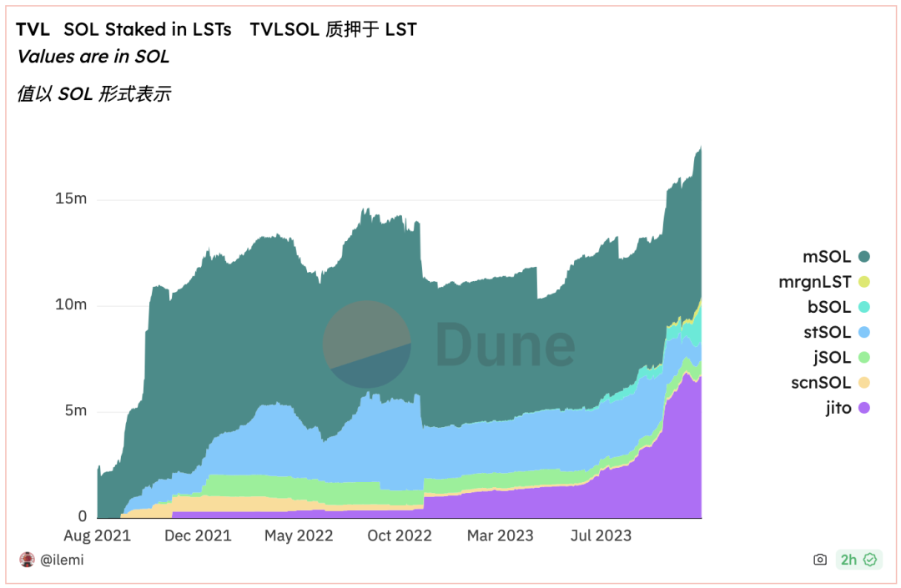The image size is (901, 588).
Task: Click the Values are in SOL subtitle
Action: tap(93, 57)
